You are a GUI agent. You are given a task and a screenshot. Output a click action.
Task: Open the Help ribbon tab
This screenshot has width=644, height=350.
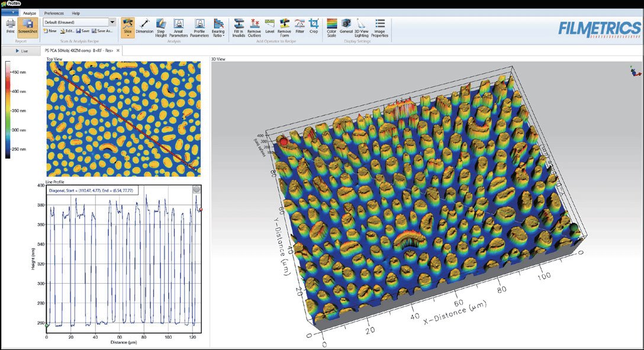76,12
